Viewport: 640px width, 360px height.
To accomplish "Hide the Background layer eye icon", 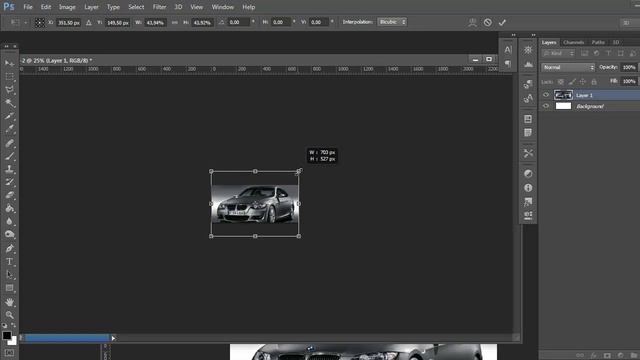I will [546, 106].
